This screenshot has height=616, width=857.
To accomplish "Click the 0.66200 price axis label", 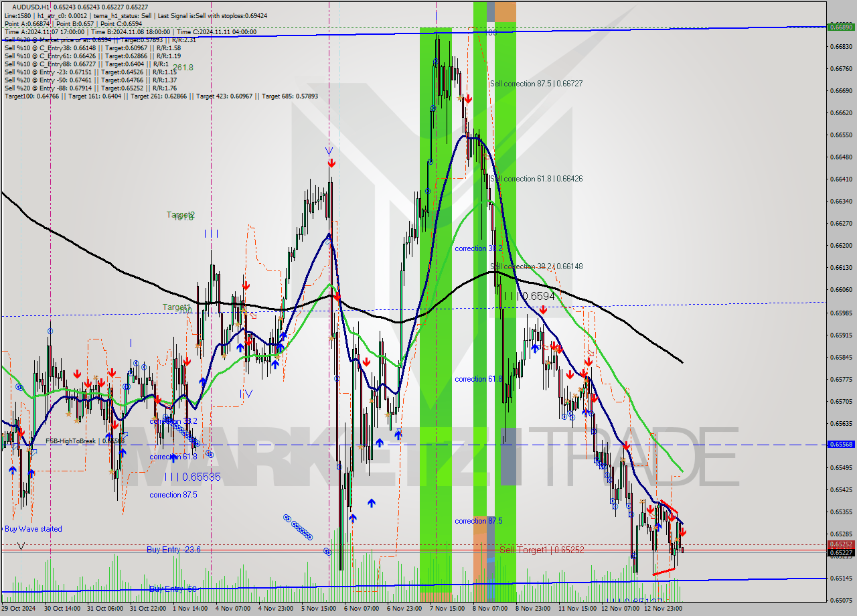I will pos(842,245).
